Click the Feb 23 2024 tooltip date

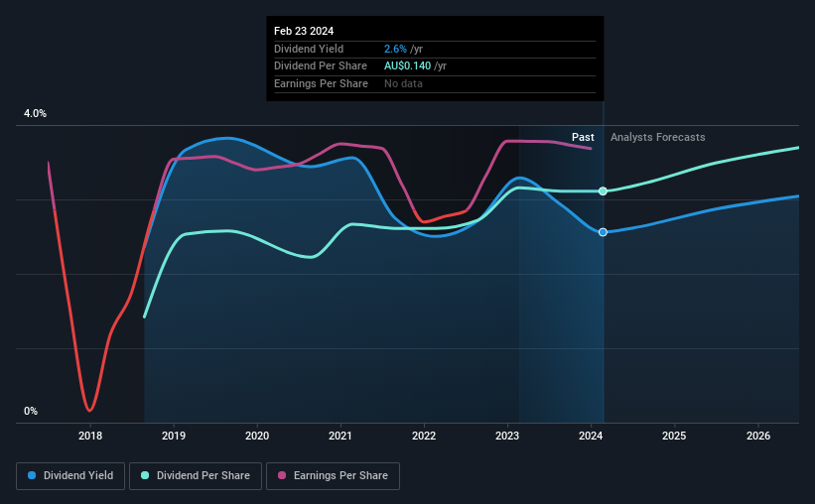pos(304,31)
